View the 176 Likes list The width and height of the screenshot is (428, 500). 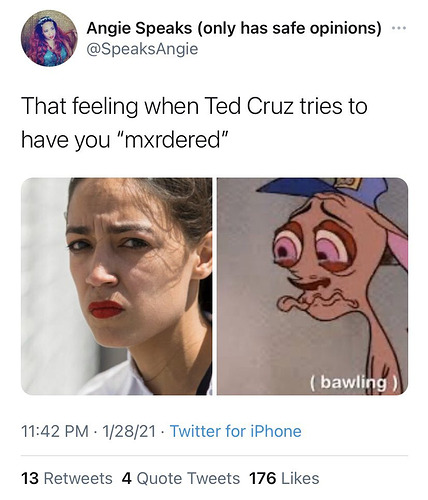pos(284,478)
